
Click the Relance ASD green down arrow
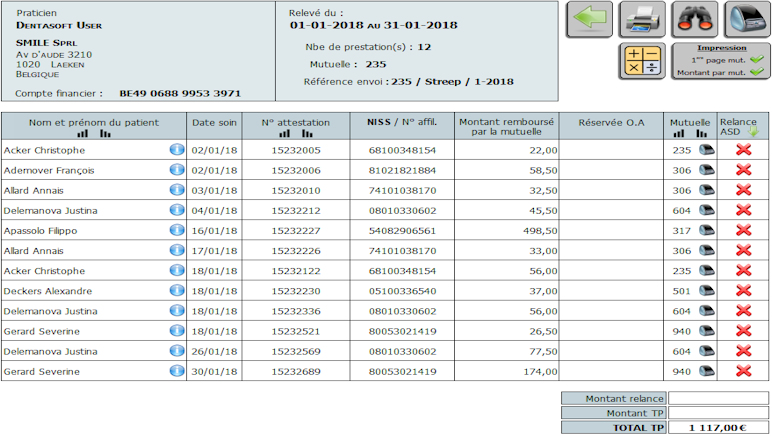[x=753, y=131]
